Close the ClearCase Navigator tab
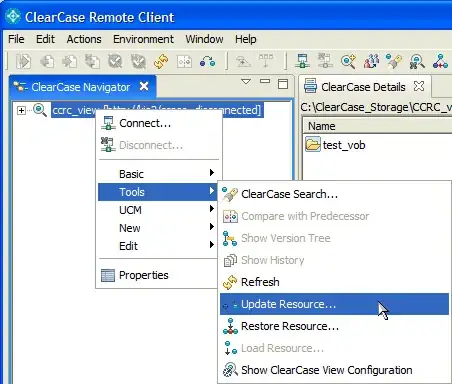 pyautogui.click(x=144, y=87)
